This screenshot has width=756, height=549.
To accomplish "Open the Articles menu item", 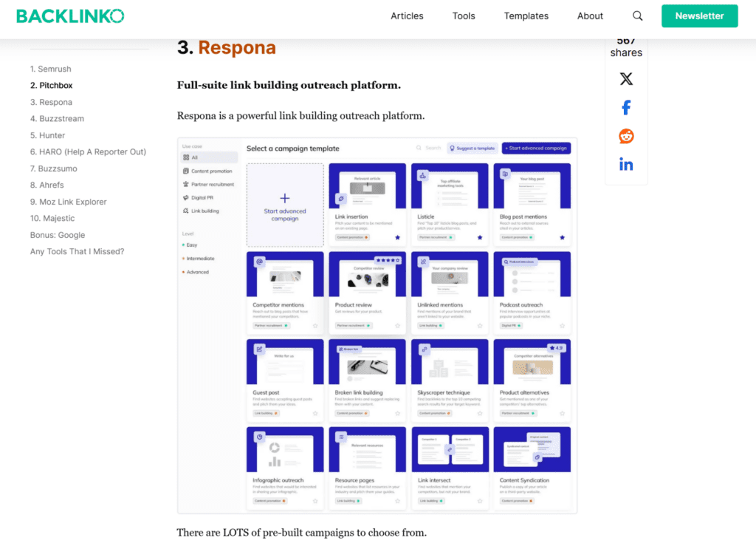I will (x=407, y=16).
